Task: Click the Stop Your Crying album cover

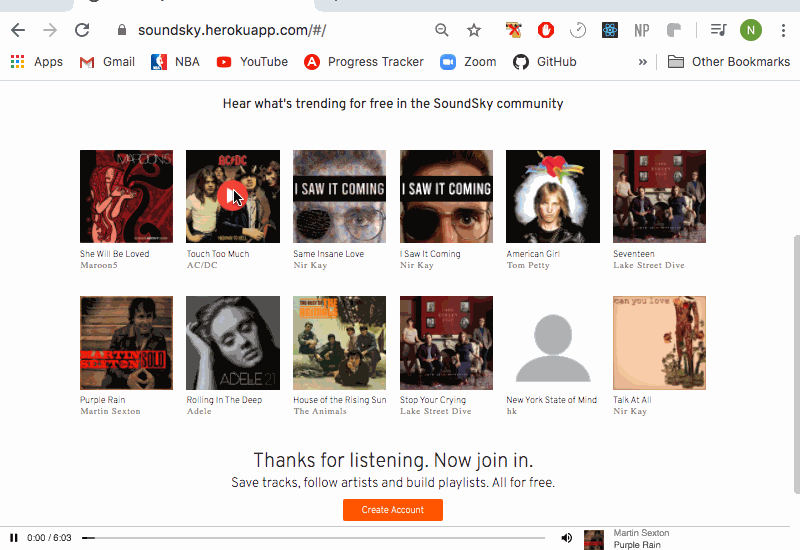Action: coord(446,343)
